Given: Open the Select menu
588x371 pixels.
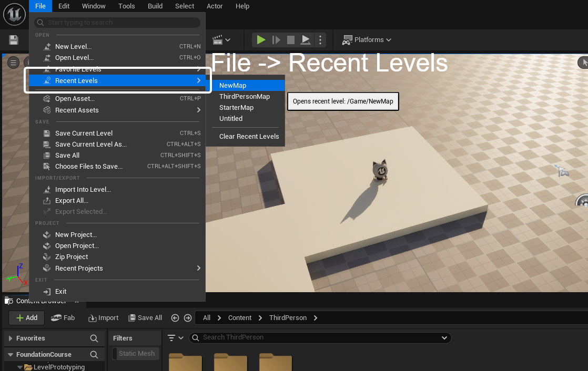Looking at the screenshot, I should pos(185,6).
